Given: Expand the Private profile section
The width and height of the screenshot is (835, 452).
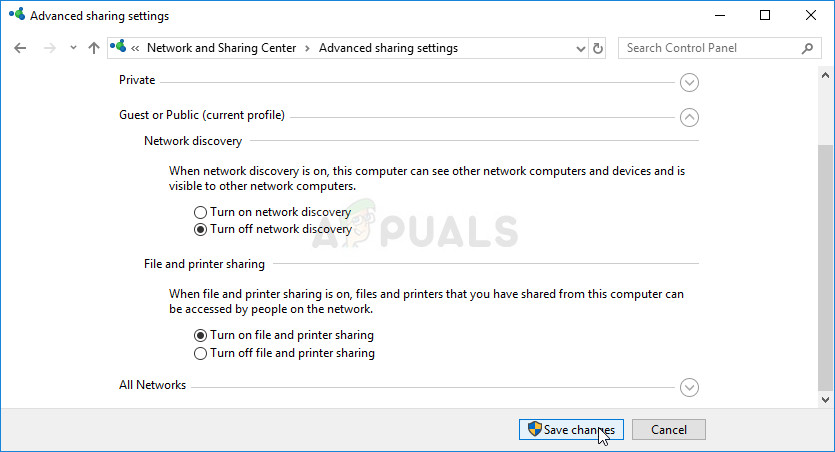Looking at the screenshot, I should (x=688, y=82).
